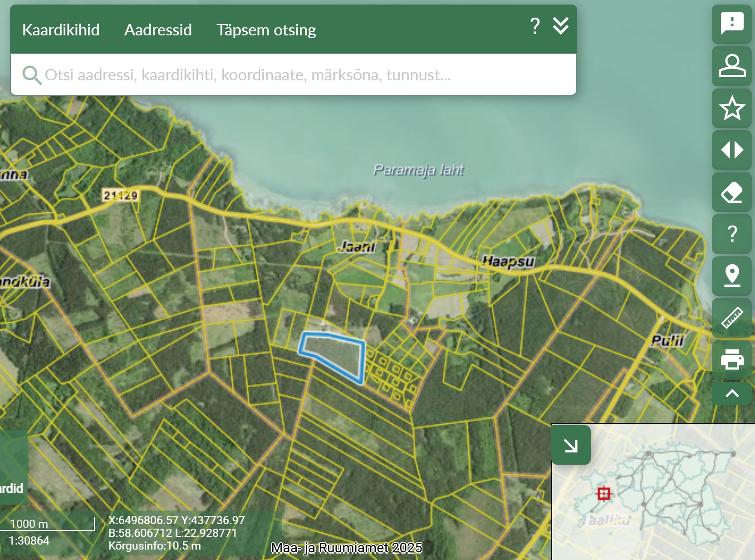Click the printer icon to print map
Screen dimensions: 755x560
click(731, 359)
